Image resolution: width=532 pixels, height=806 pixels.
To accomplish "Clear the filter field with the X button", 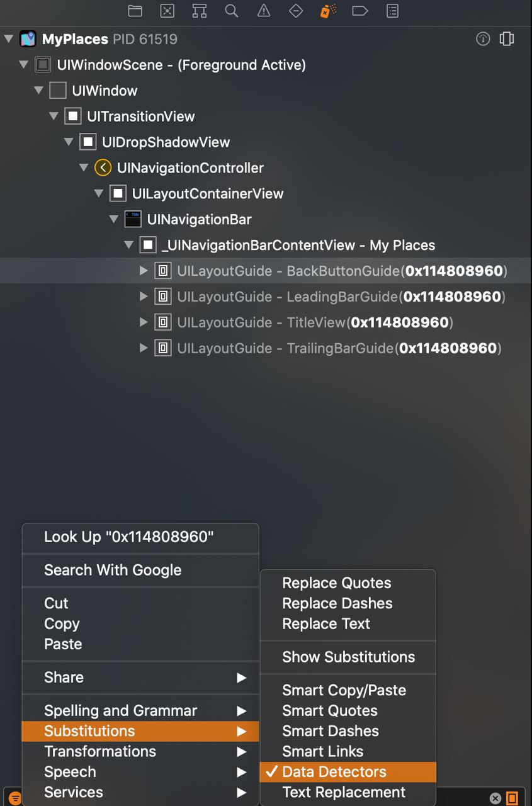I will coord(495,798).
